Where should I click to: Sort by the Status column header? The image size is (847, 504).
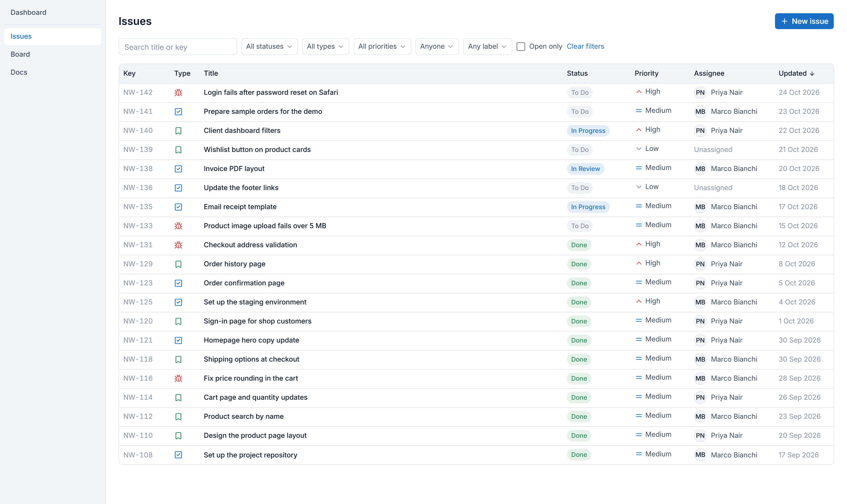click(x=577, y=73)
